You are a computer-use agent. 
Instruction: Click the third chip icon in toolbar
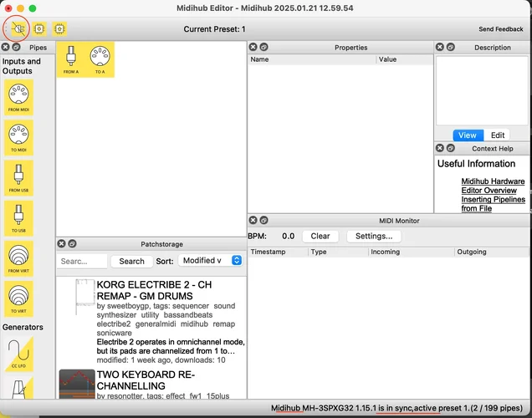pyautogui.click(x=59, y=28)
